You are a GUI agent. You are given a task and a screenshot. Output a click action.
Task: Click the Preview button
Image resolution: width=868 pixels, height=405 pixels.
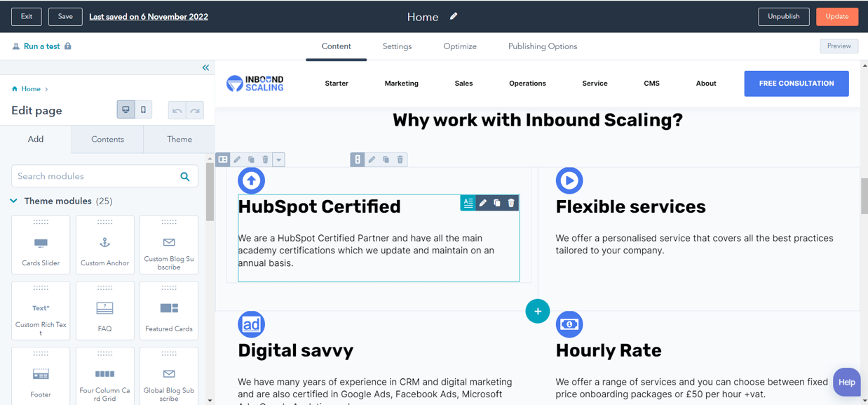(x=839, y=46)
